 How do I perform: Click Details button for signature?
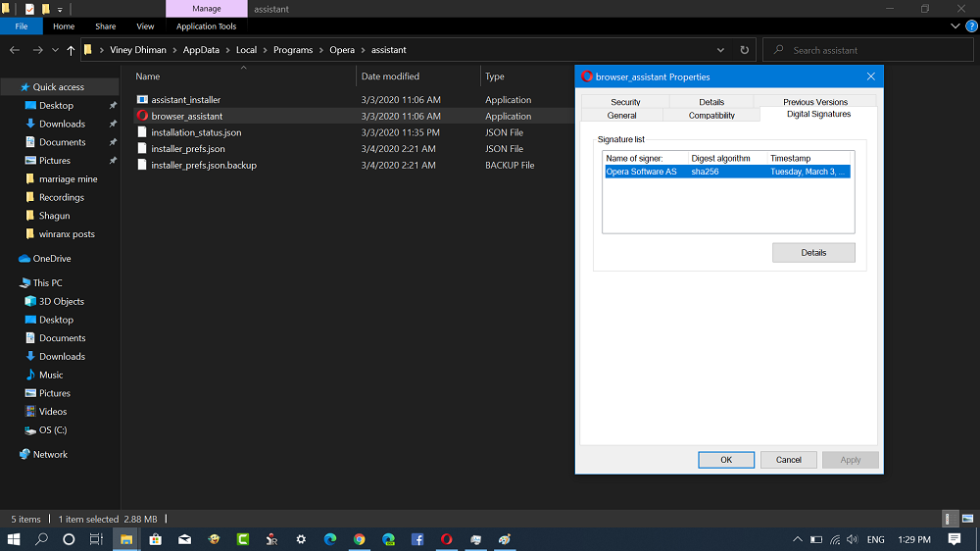813,253
